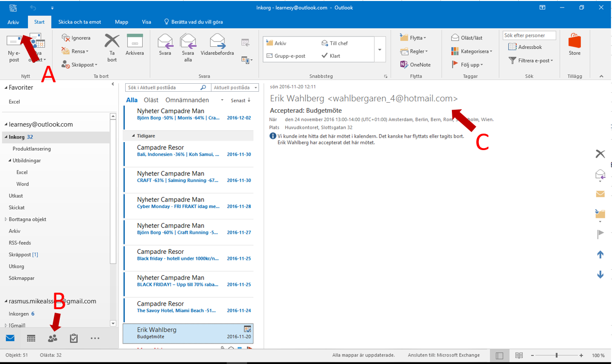Image resolution: width=612 pixels, height=364 pixels.
Task: Open the Regler rules dropdown
Action: click(414, 51)
